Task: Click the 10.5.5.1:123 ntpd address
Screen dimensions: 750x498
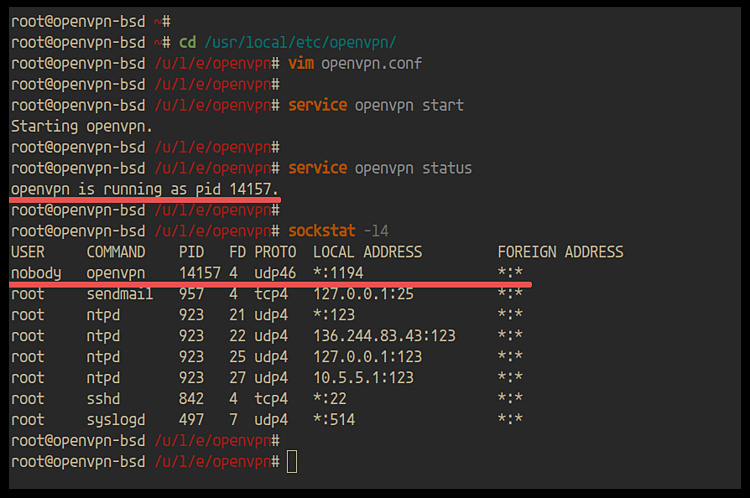Action: [363, 378]
